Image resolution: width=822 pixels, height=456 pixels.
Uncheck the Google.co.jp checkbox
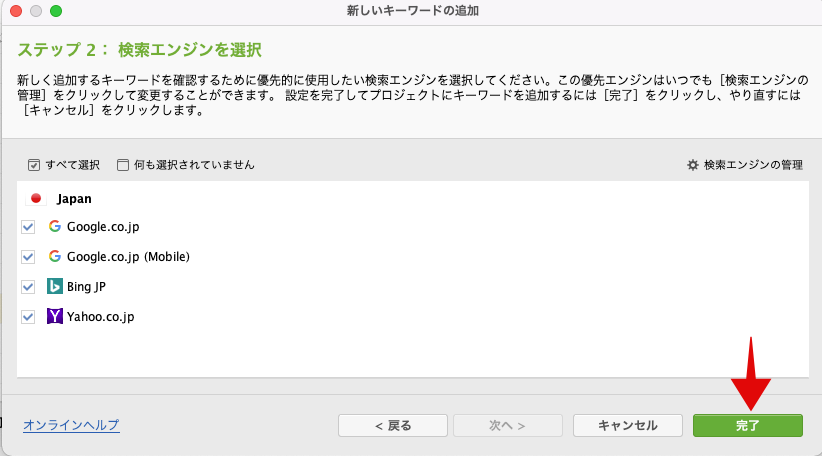tap(28, 227)
